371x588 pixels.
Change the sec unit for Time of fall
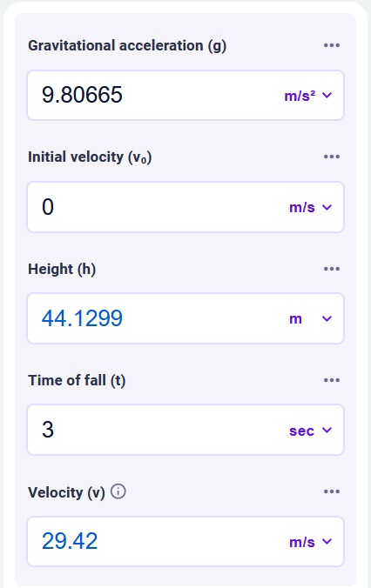tap(311, 431)
